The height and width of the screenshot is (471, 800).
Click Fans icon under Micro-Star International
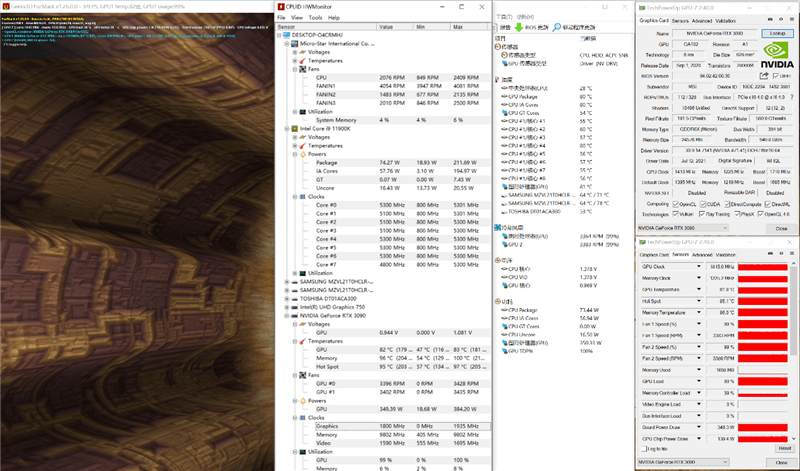[x=303, y=69]
